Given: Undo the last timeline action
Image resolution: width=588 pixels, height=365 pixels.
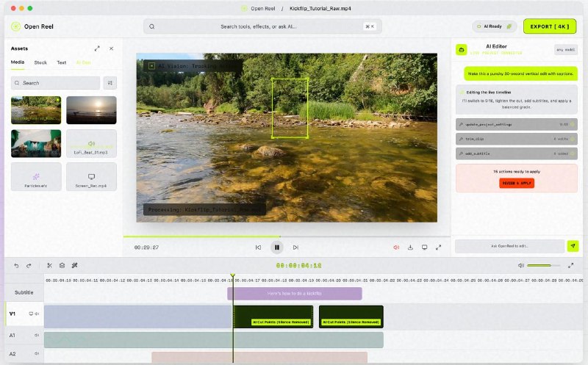Looking at the screenshot, I should click(x=16, y=265).
